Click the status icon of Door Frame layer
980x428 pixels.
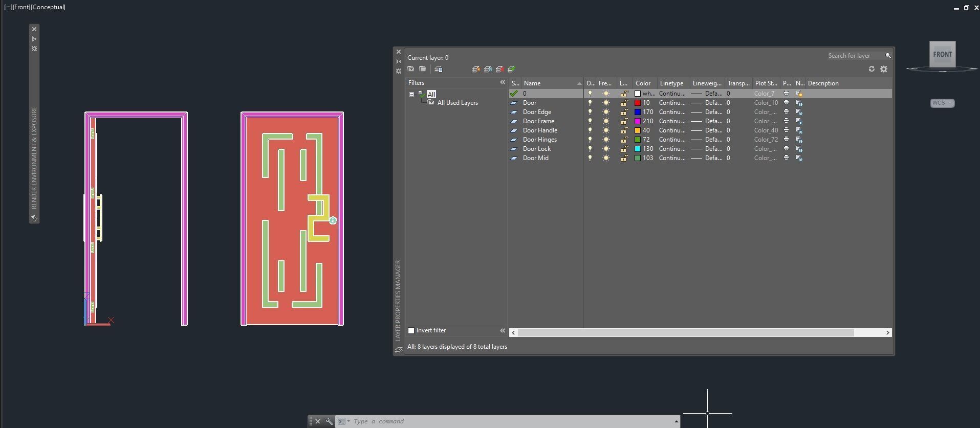click(x=514, y=121)
